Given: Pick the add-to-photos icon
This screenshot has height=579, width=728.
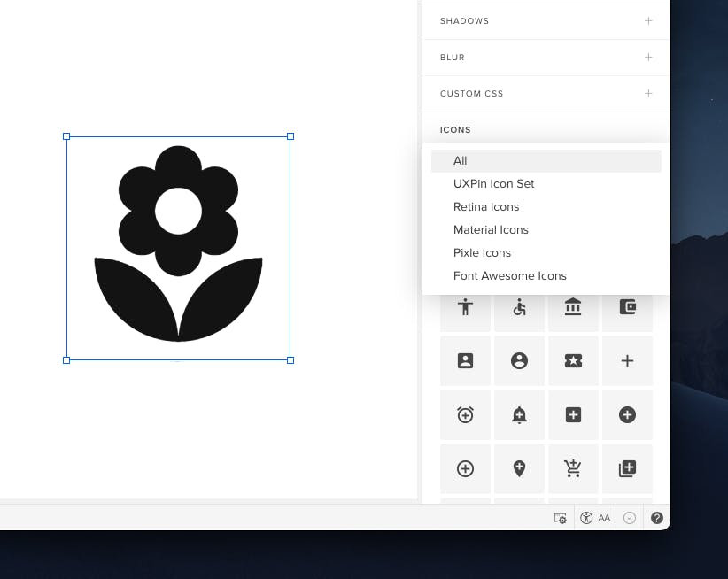Looking at the screenshot, I should pos(627,468).
